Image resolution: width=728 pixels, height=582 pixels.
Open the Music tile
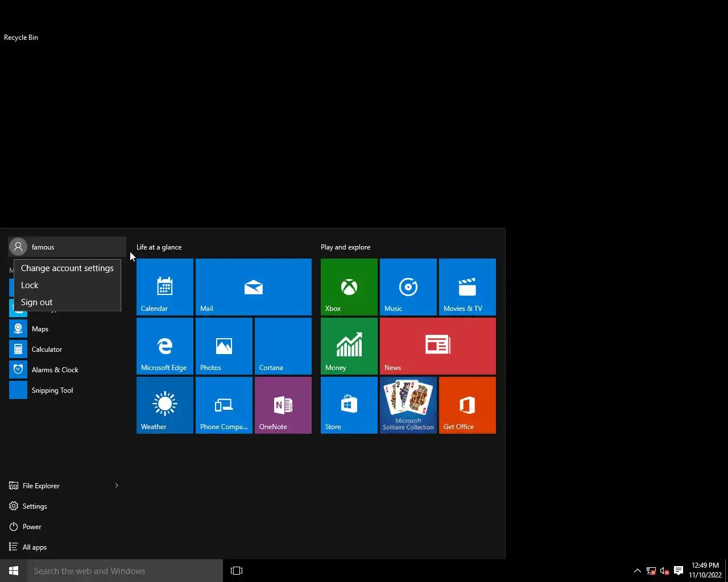click(408, 287)
